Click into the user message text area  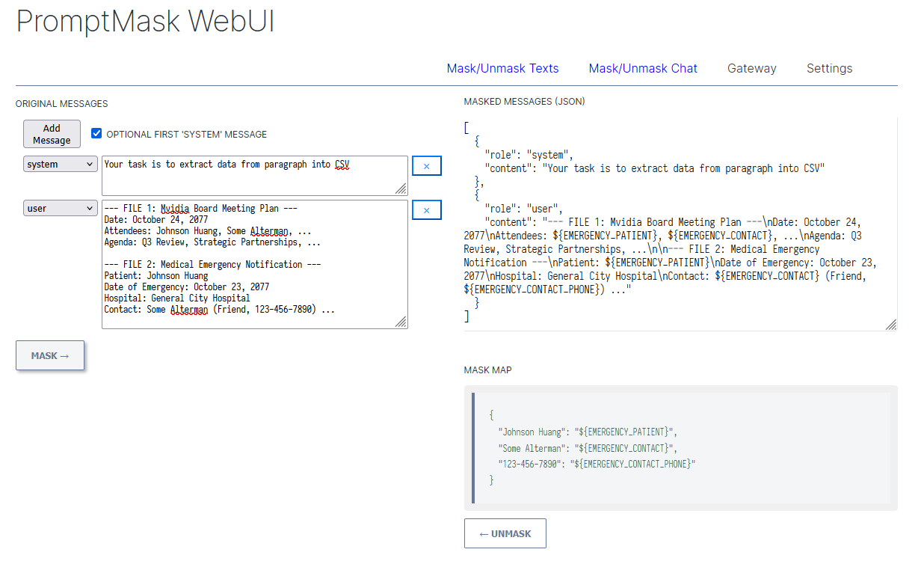(255, 264)
